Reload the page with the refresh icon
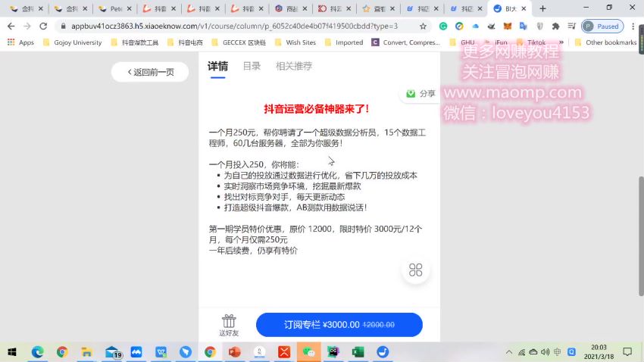This screenshot has height=362, width=644. 43,27
